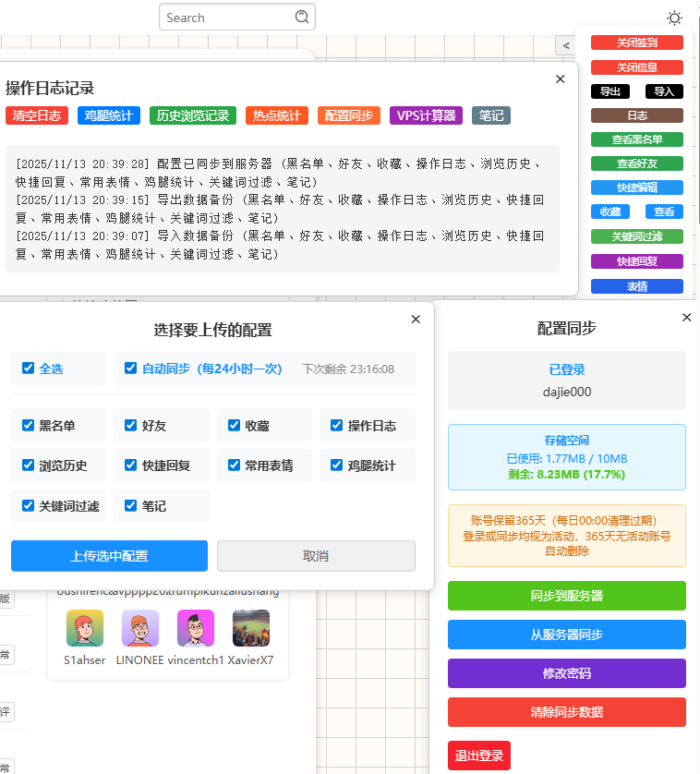
Task: Close the 配置同步 panel
Action: [686, 318]
